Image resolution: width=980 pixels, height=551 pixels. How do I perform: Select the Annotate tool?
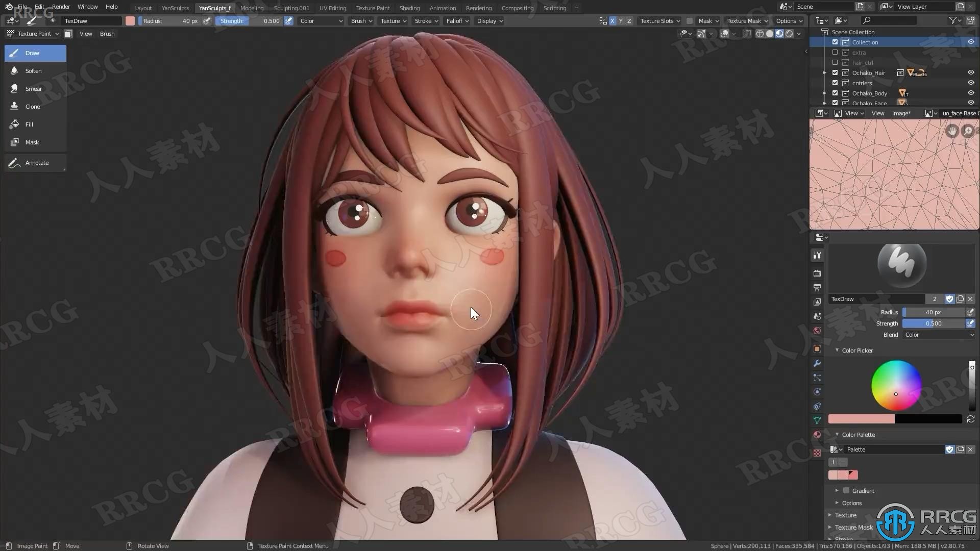tap(35, 163)
